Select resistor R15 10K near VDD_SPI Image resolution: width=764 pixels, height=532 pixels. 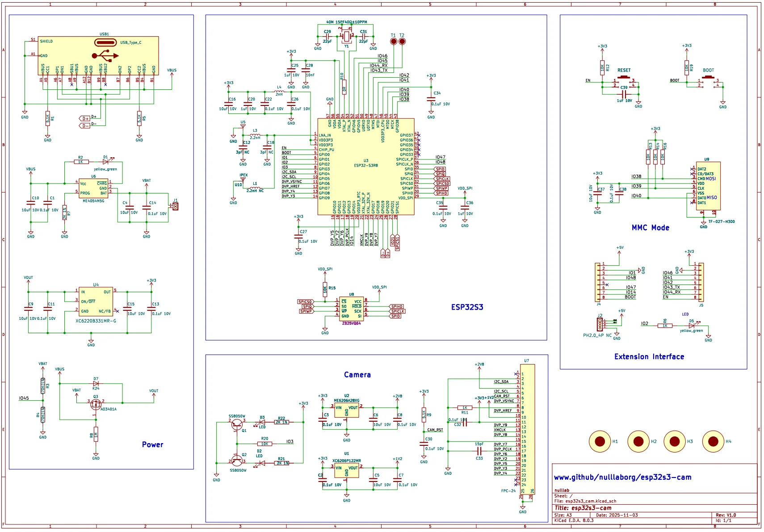coord(325,289)
